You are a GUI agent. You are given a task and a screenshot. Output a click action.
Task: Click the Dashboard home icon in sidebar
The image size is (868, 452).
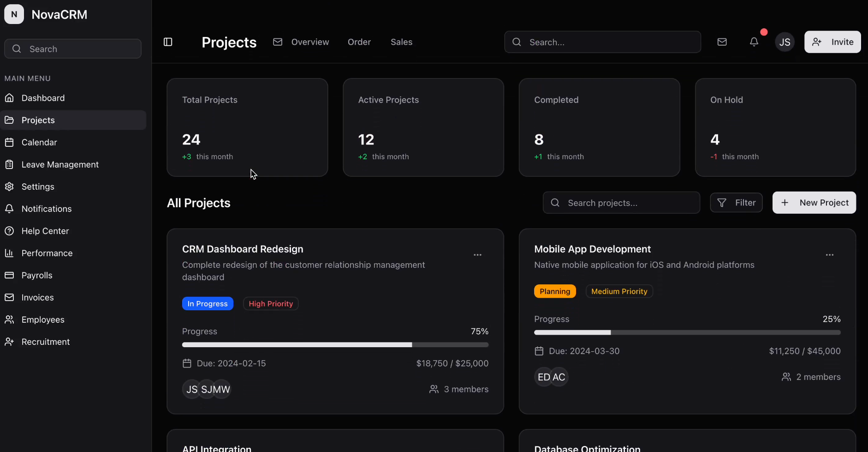click(9, 98)
